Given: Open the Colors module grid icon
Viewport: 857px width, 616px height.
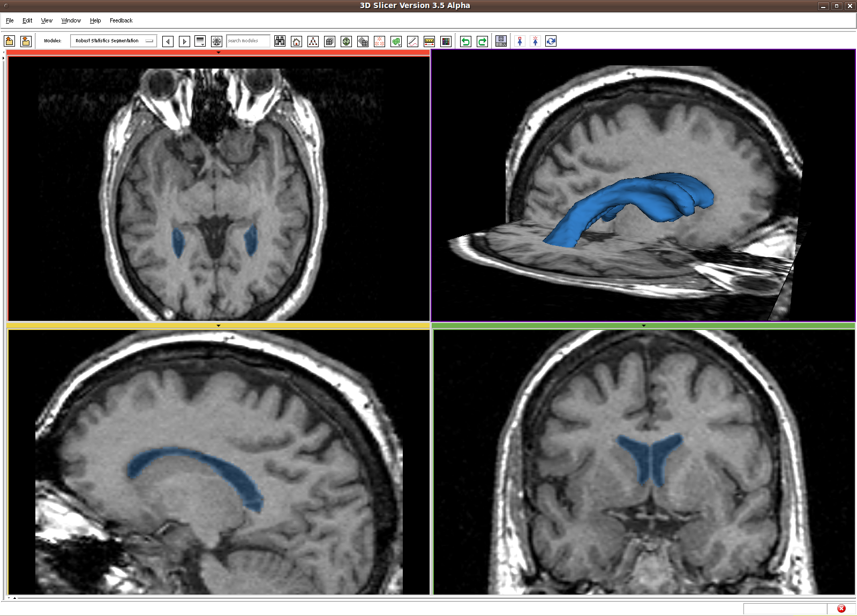Looking at the screenshot, I should tap(446, 41).
